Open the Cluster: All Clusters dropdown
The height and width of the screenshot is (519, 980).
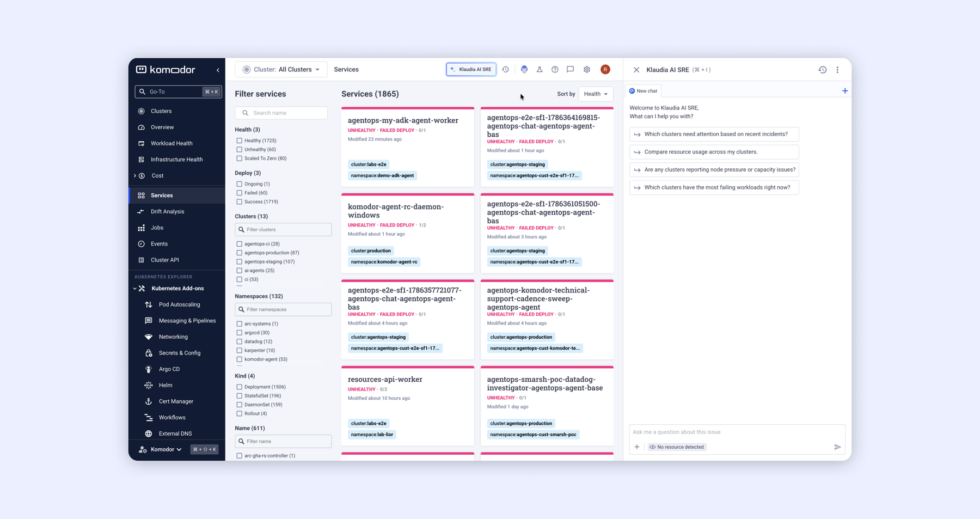pos(281,70)
